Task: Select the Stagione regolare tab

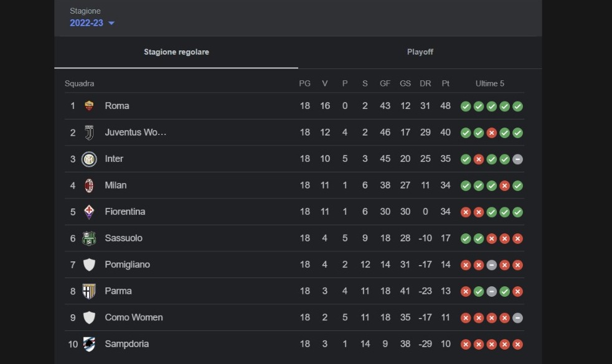Action: point(176,52)
